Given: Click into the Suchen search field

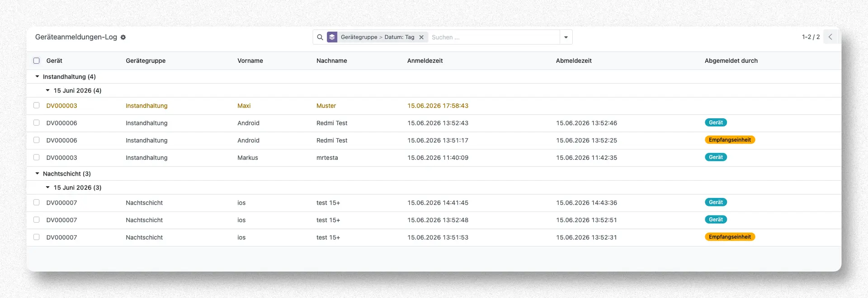Looking at the screenshot, I should (495, 37).
